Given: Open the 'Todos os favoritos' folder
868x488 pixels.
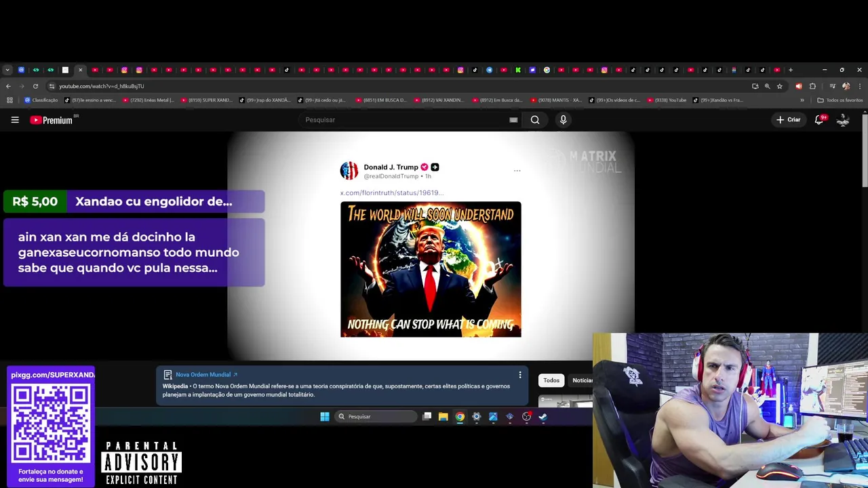Looking at the screenshot, I should 840,100.
